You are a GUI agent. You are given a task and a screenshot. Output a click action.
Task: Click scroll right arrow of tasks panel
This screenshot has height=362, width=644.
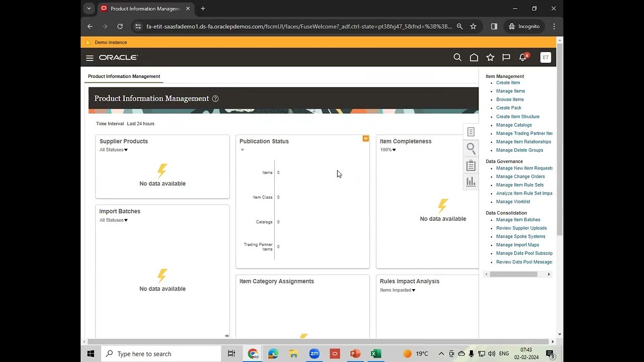click(x=548, y=274)
